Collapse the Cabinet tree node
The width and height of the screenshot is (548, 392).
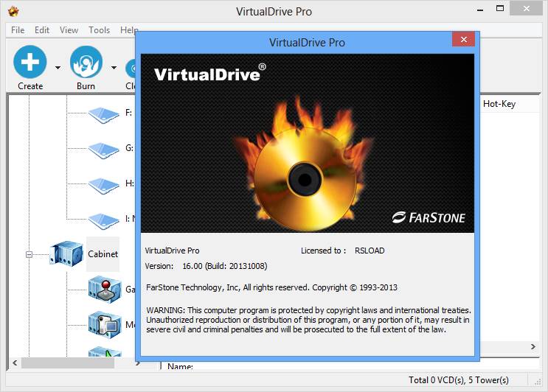point(29,254)
